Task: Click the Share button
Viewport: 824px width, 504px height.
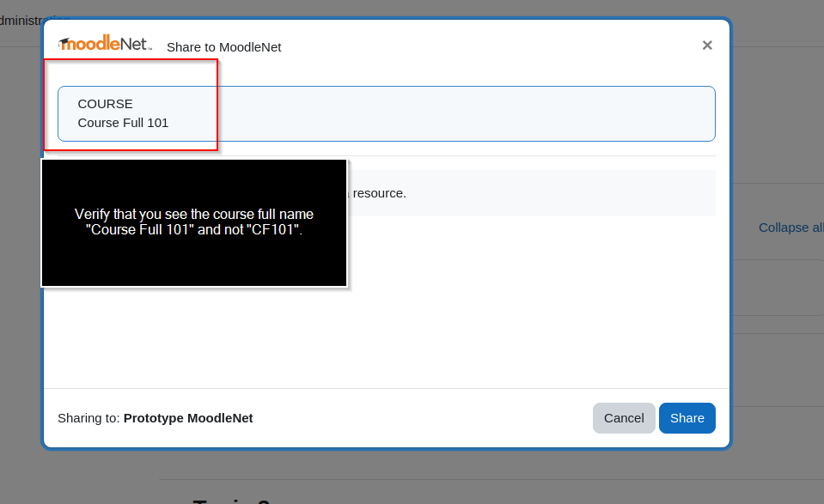Action: (687, 418)
